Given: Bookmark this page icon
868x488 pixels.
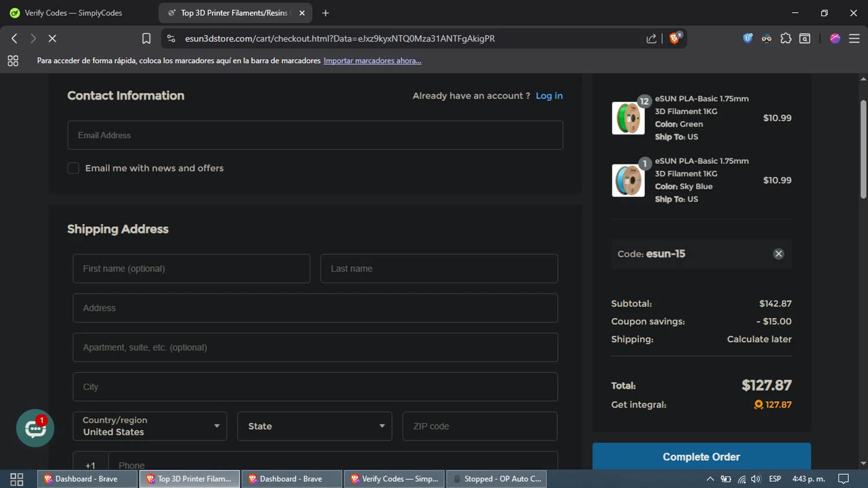Looking at the screenshot, I should point(146,38).
